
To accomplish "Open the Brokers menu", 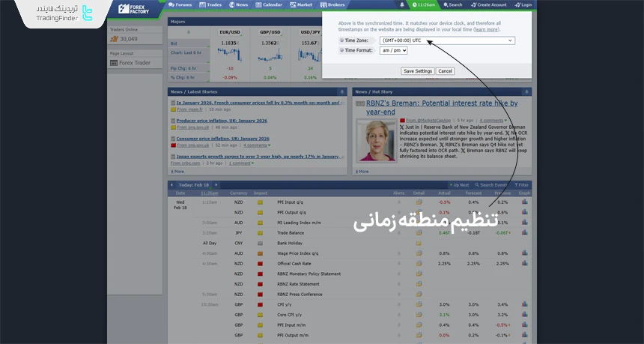I will [x=332, y=5].
